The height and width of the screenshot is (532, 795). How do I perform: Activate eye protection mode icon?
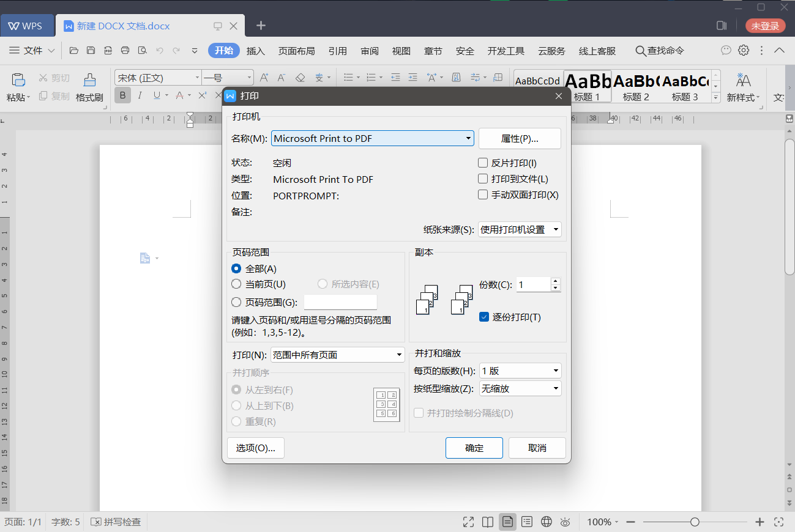(x=565, y=522)
